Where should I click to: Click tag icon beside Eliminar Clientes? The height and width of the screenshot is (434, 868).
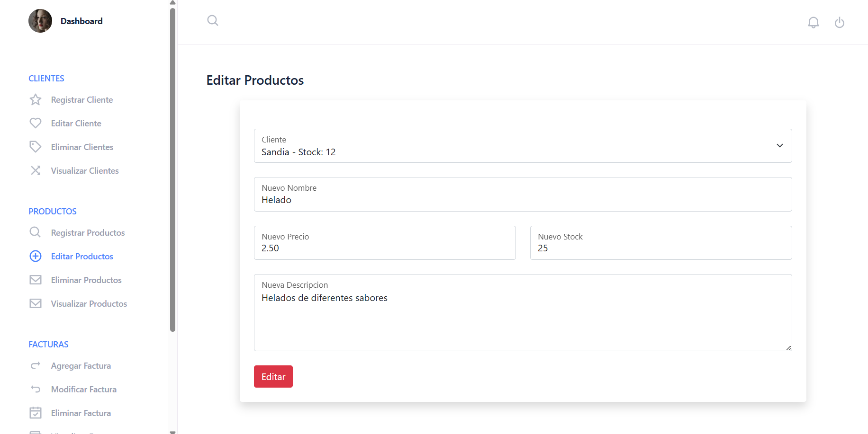[x=36, y=147]
